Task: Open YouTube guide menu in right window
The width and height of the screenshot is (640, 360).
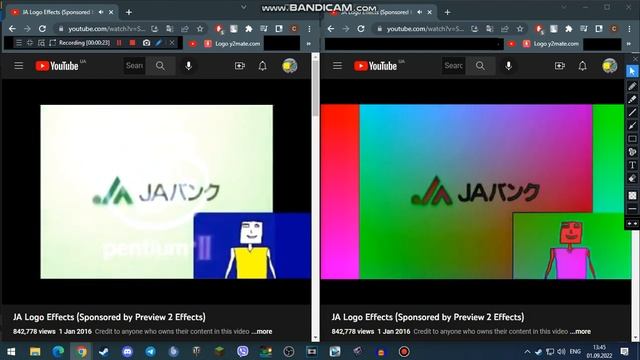Action: point(337,66)
